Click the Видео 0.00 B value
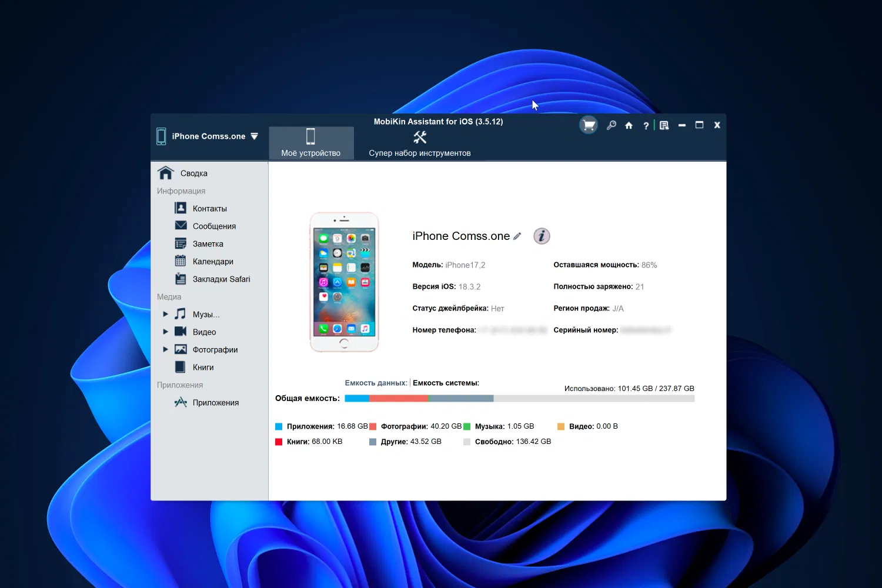Viewport: 882px width, 588px height. click(607, 426)
